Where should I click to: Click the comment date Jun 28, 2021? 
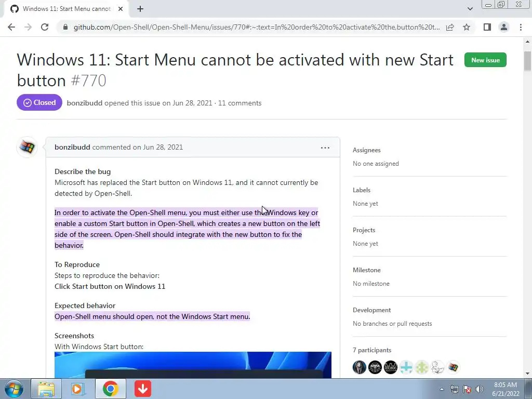(x=163, y=147)
